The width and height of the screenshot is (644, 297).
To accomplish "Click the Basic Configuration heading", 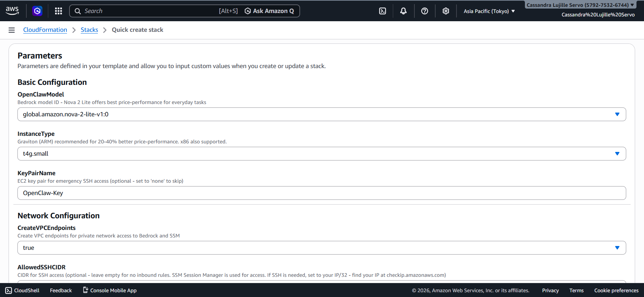I will coord(52,82).
